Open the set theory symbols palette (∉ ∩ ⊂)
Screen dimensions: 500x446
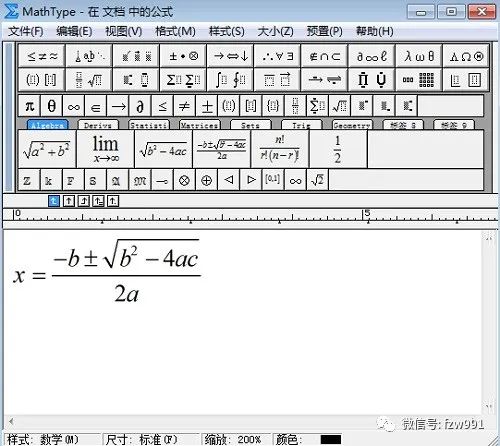tap(324, 56)
